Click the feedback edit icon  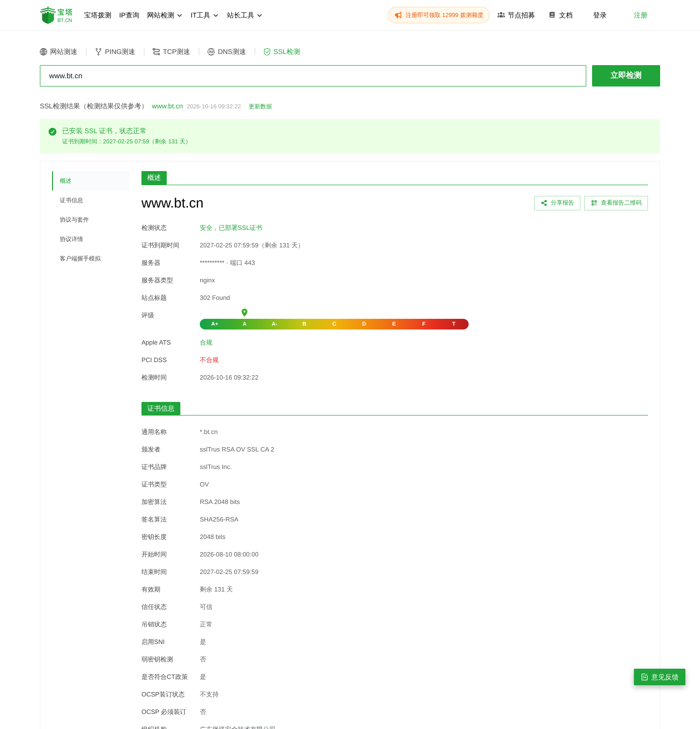[645, 677]
